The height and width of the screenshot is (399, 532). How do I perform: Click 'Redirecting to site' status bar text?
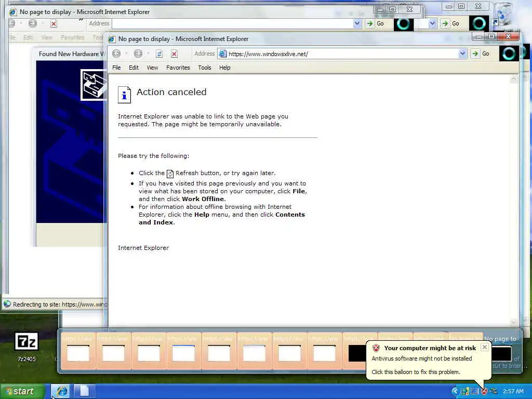click(x=59, y=304)
